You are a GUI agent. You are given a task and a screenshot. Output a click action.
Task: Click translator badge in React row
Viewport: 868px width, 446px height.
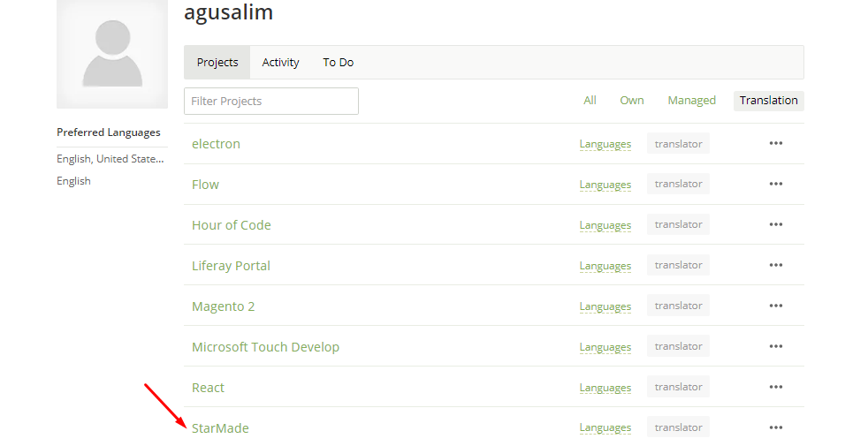[678, 387]
